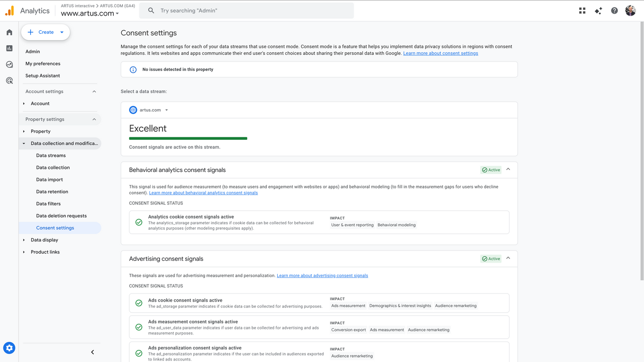This screenshot has height=362, width=644.
Task: Select Data streams in the sidebar
Action: tap(51, 155)
